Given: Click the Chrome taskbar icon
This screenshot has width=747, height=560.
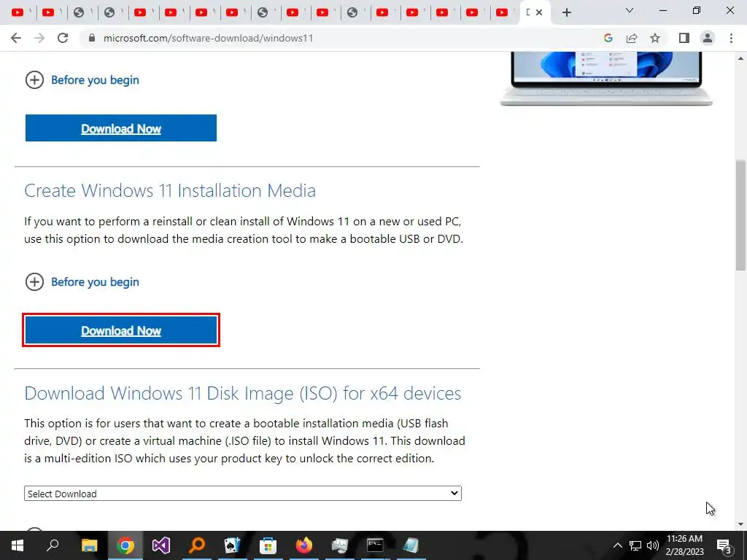Looking at the screenshot, I should click(x=125, y=545).
